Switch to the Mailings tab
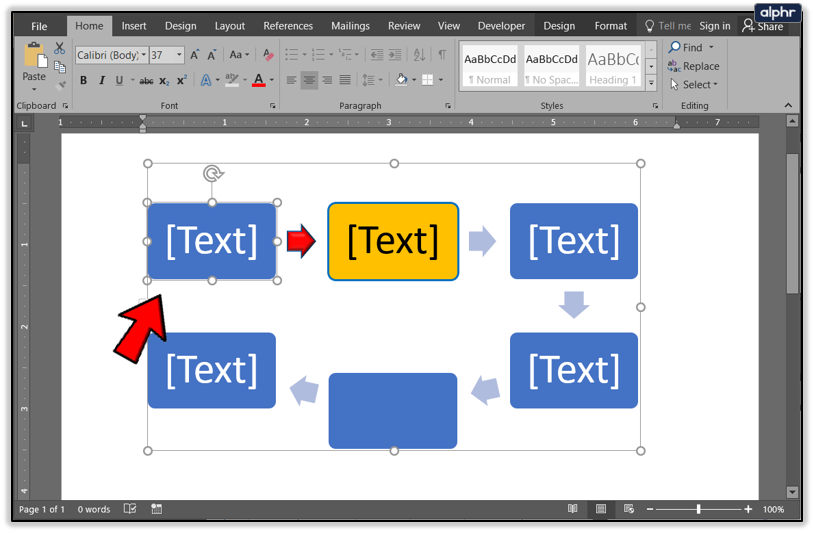The width and height of the screenshot is (814, 533). point(350,26)
